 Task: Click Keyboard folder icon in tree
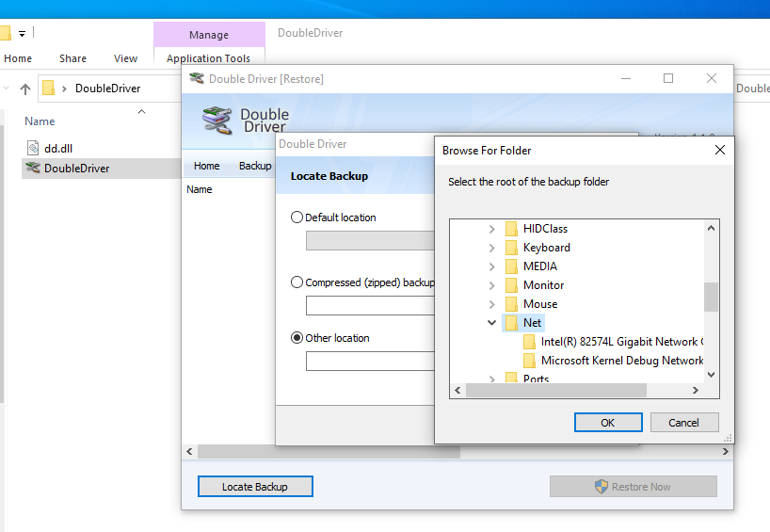point(511,248)
